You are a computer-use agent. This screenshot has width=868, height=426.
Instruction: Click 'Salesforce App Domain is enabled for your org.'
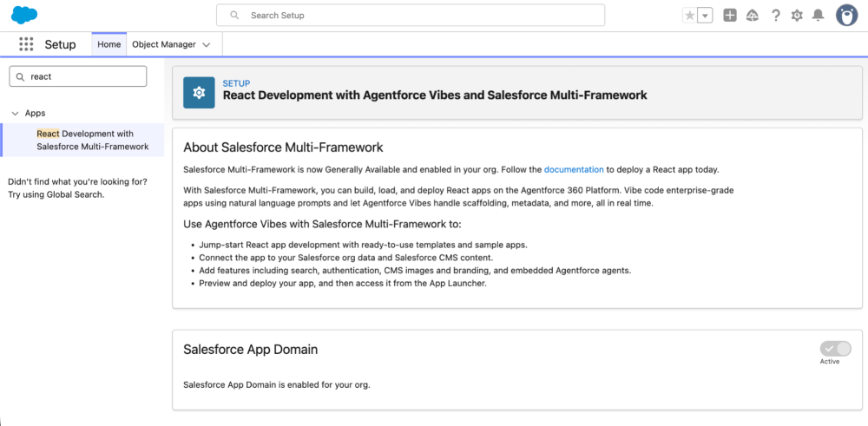pos(276,384)
